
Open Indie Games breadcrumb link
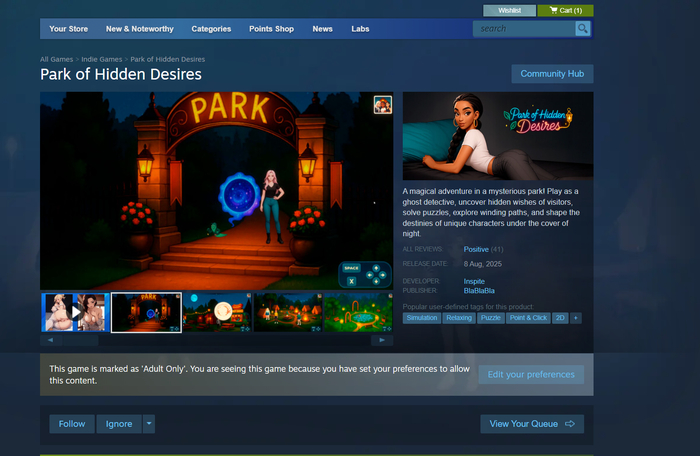click(x=103, y=60)
